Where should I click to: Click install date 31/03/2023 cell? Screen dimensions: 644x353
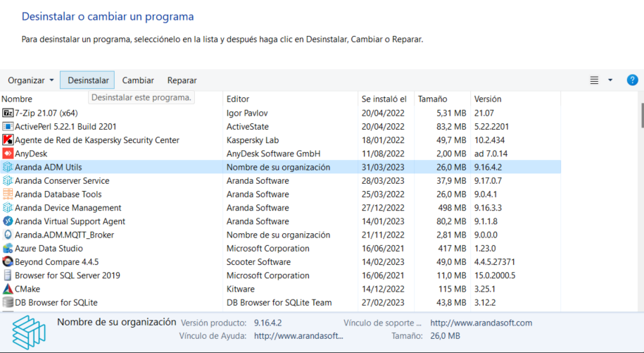click(x=383, y=167)
